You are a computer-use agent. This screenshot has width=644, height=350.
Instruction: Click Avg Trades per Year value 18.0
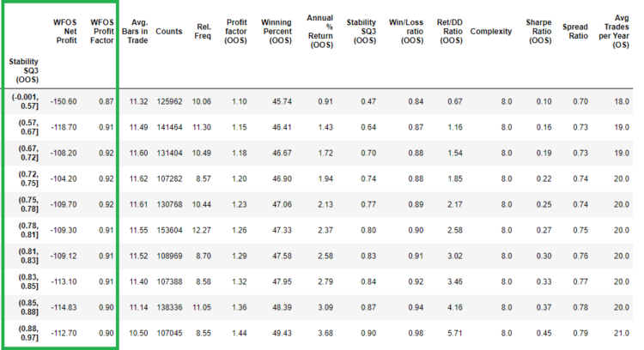coord(622,101)
